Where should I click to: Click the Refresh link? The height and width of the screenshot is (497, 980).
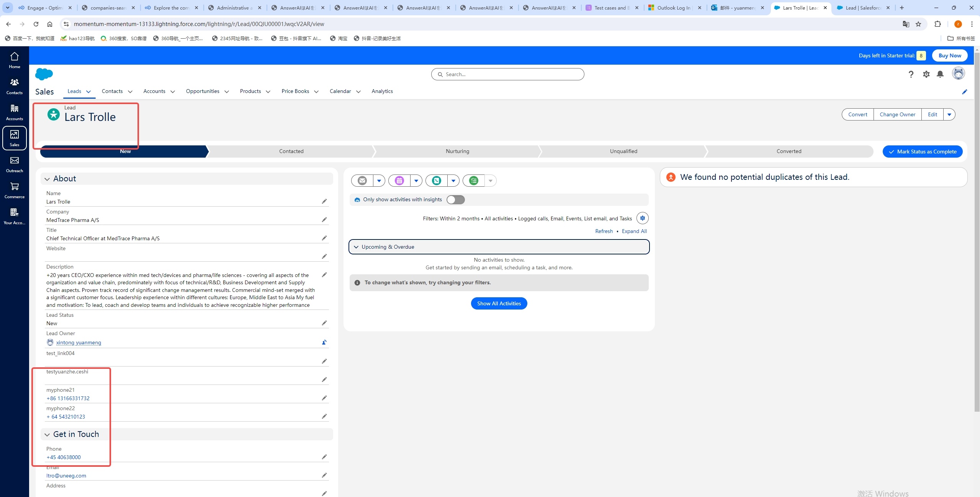604,231
